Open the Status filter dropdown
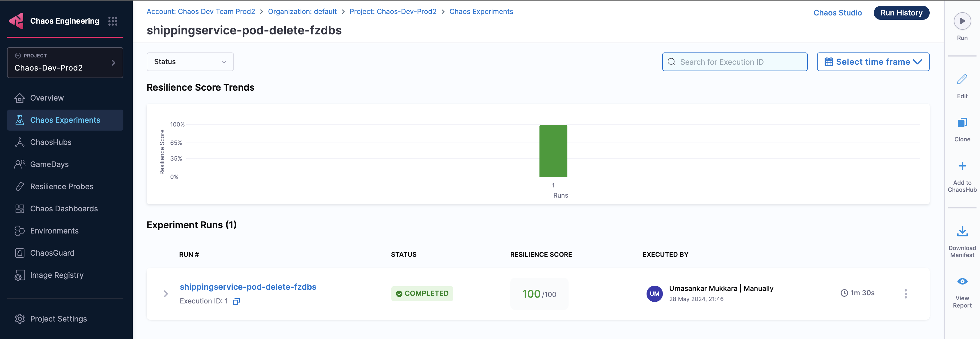Screen dimensions: 980x339 click(x=190, y=62)
